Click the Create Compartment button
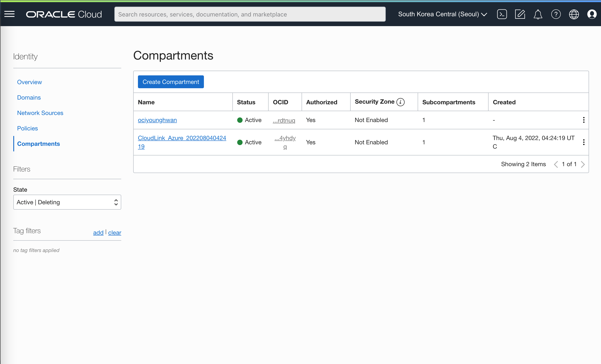This screenshot has width=601, height=364. tap(170, 82)
